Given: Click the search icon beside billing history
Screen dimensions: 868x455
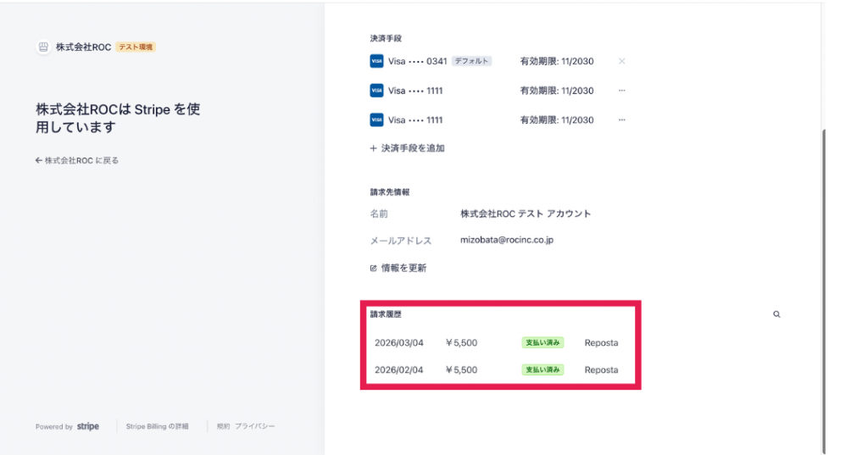Looking at the screenshot, I should [x=776, y=314].
